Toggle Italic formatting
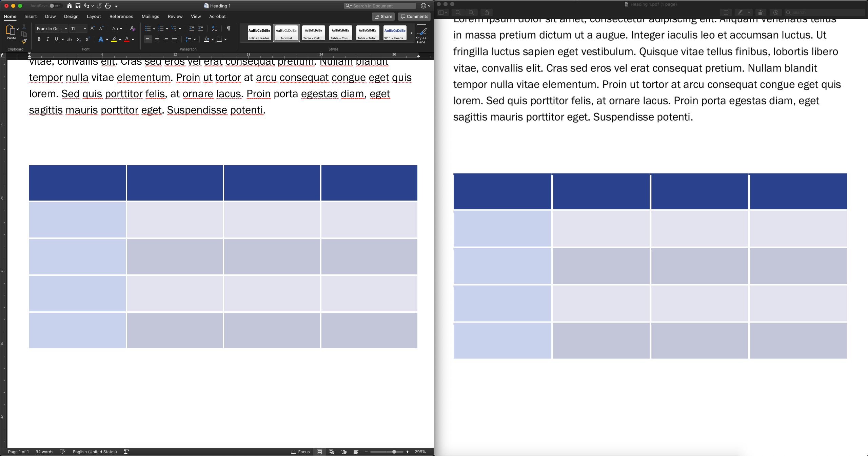This screenshot has height=456, width=868. pyautogui.click(x=48, y=39)
